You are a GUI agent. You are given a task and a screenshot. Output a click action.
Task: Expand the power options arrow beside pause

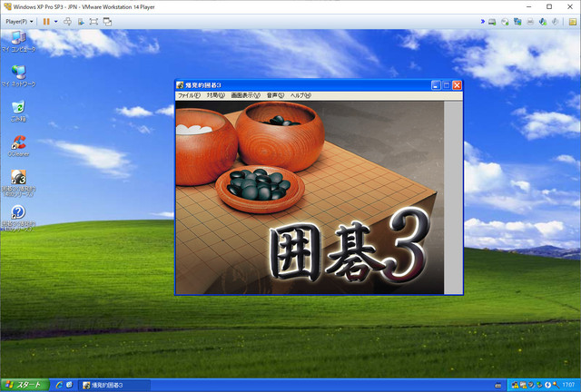(x=56, y=22)
